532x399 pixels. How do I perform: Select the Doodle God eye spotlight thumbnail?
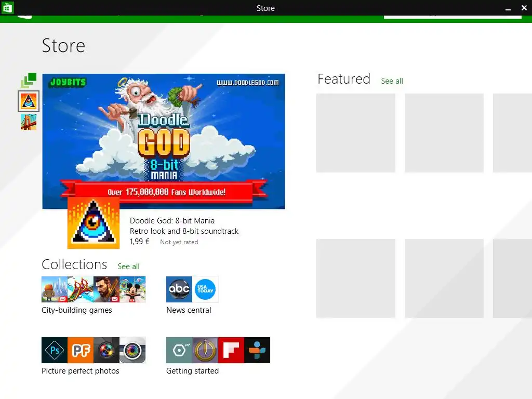point(29,101)
